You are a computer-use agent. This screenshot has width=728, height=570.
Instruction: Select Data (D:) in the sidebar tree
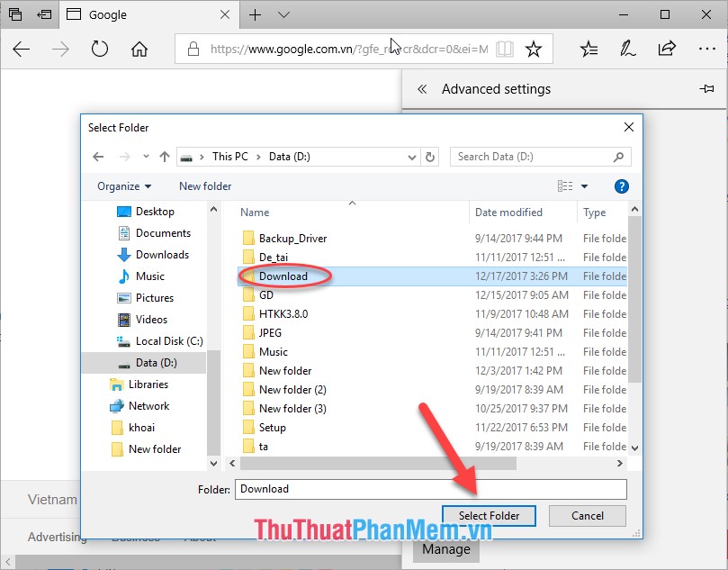(156, 362)
